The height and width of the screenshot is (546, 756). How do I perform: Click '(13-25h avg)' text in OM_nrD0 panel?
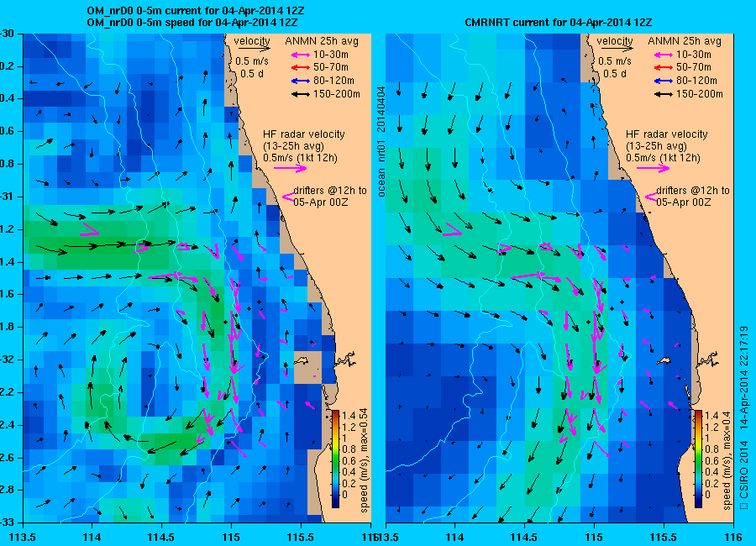[x=293, y=146]
